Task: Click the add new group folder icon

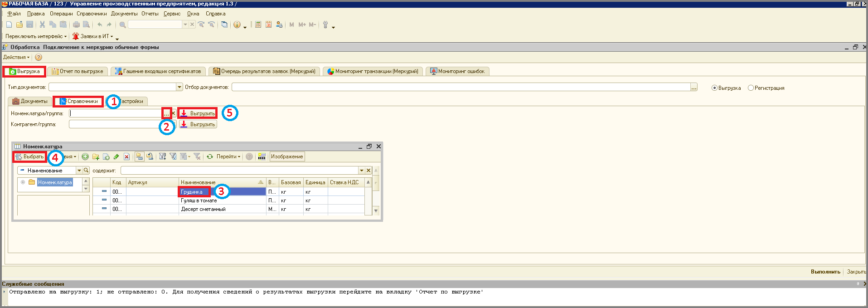Action: click(x=96, y=156)
